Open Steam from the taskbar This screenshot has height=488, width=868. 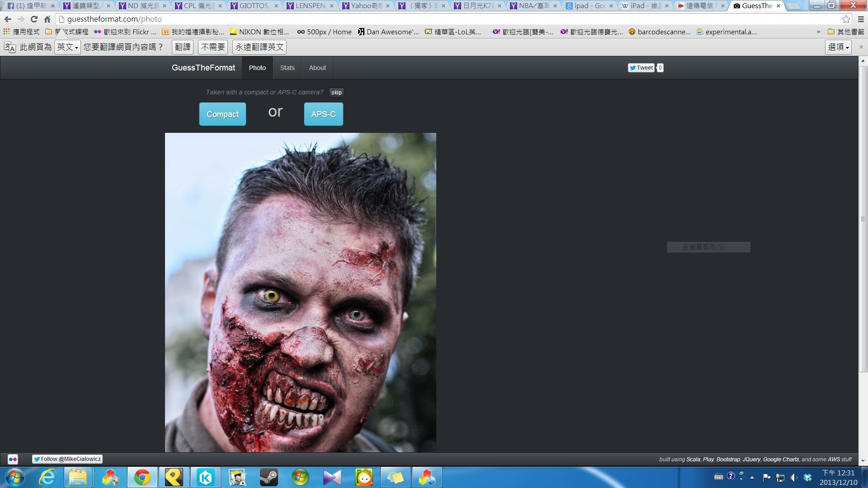[x=269, y=477]
